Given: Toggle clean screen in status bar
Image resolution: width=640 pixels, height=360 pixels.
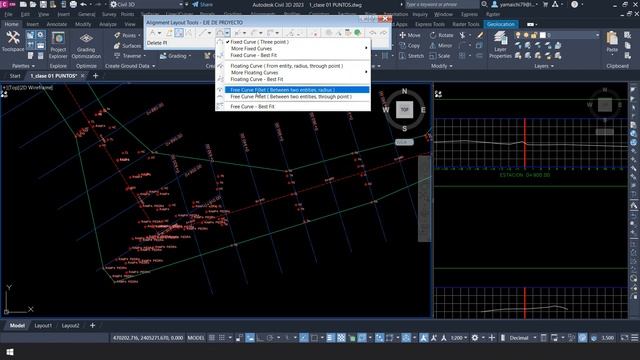Looking at the screenshot, I should coord(624,338).
